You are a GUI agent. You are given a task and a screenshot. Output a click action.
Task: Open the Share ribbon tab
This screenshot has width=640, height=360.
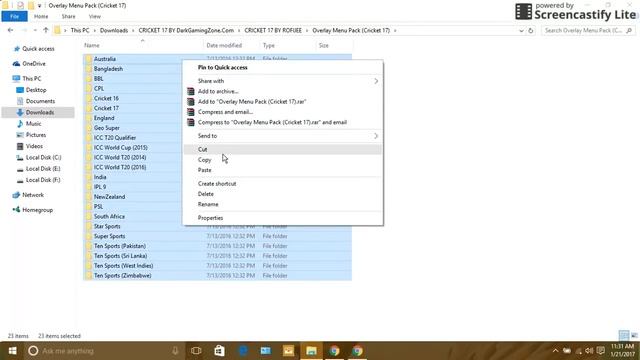pos(68,16)
